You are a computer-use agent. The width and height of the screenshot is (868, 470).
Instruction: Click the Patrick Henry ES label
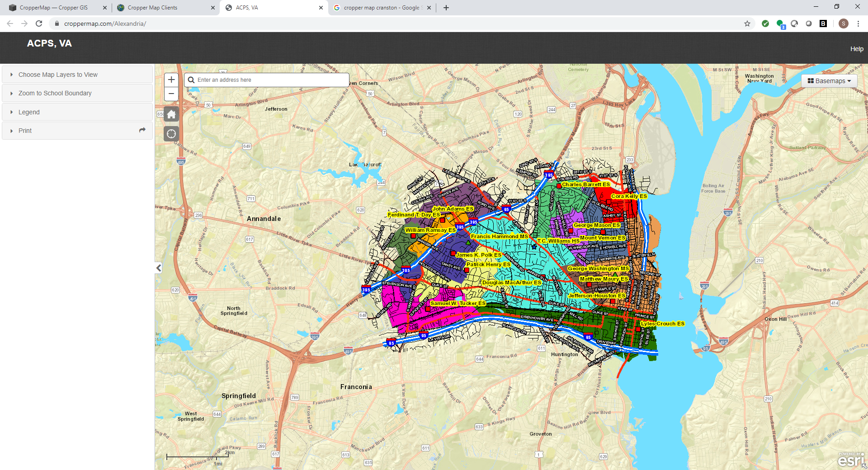tap(488, 264)
